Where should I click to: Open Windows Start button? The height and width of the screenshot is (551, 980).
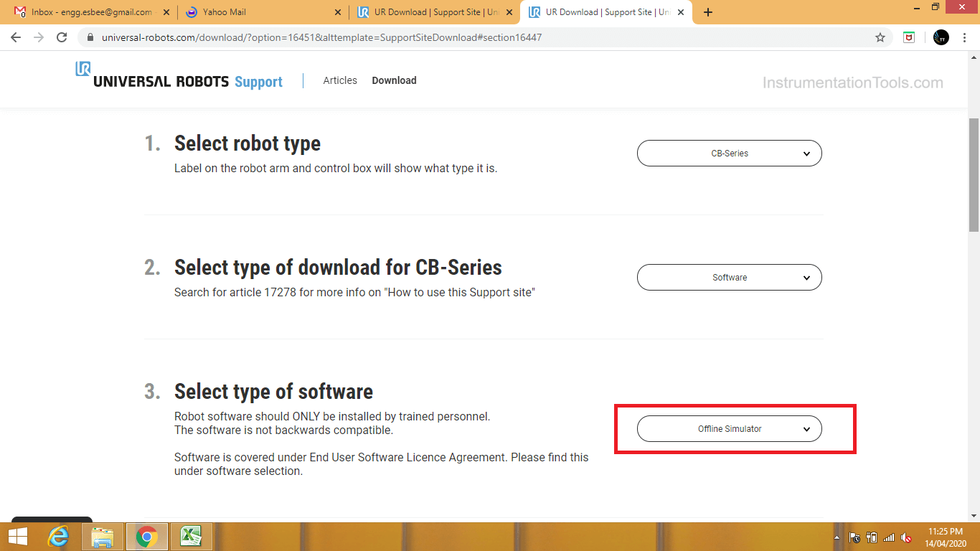(x=18, y=536)
